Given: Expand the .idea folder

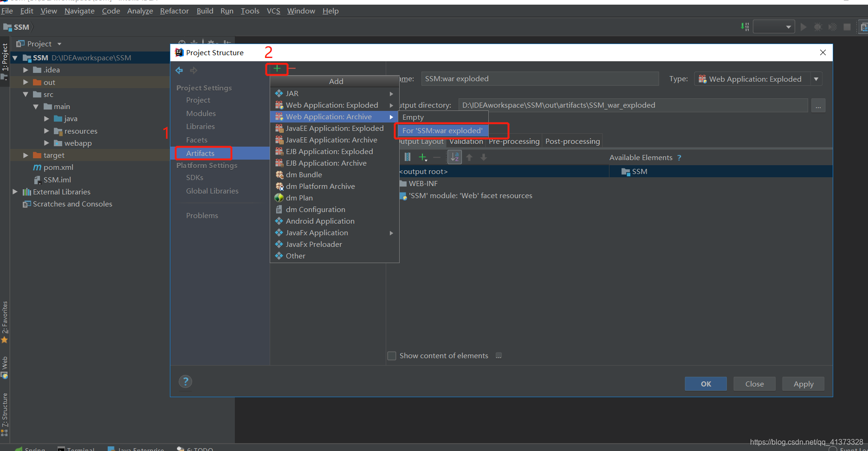Looking at the screenshot, I should pyautogui.click(x=26, y=70).
